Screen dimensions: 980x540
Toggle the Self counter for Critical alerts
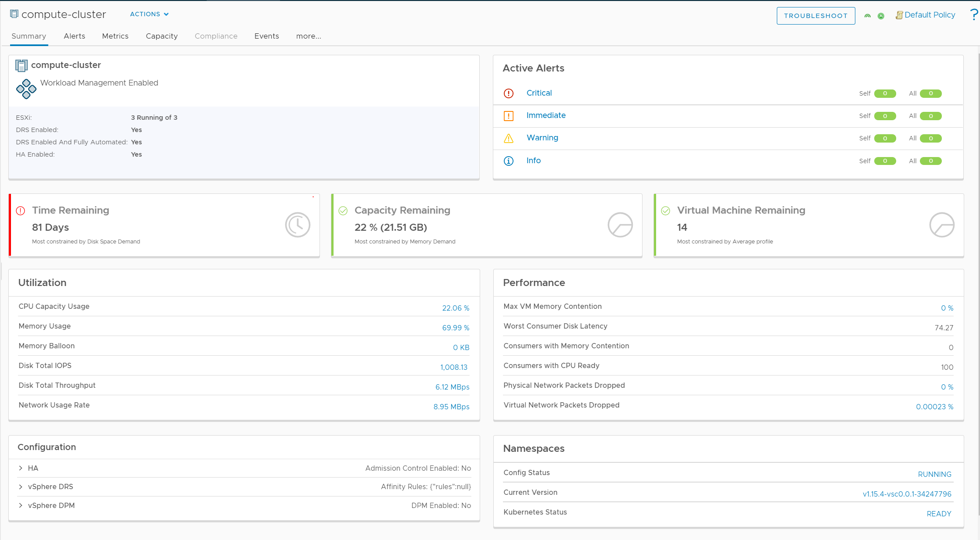[x=884, y=93]
